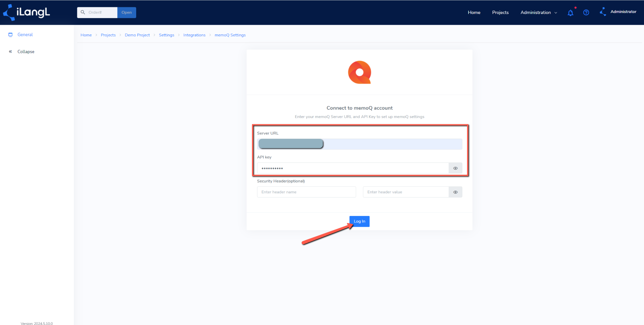
Task: Click the Connect to memoQ account heading
Action: click(360, 108)
